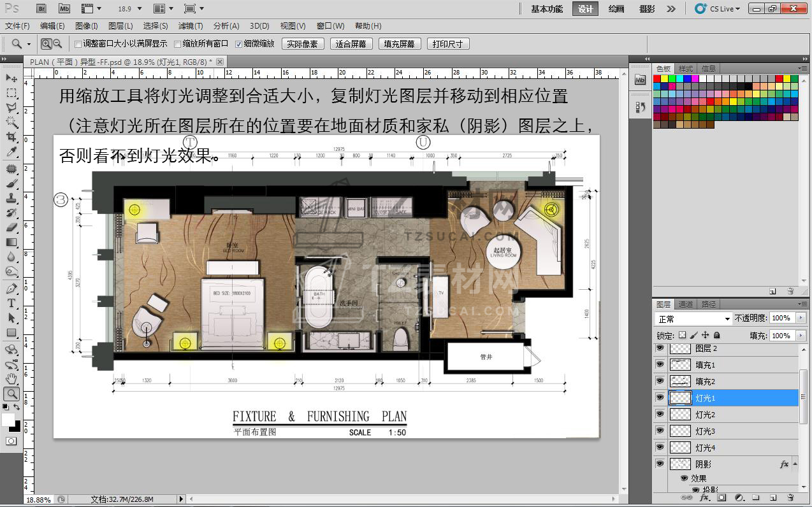
Task: Collapse the 阴影 layer effects list
Action: tap(795, 464)
